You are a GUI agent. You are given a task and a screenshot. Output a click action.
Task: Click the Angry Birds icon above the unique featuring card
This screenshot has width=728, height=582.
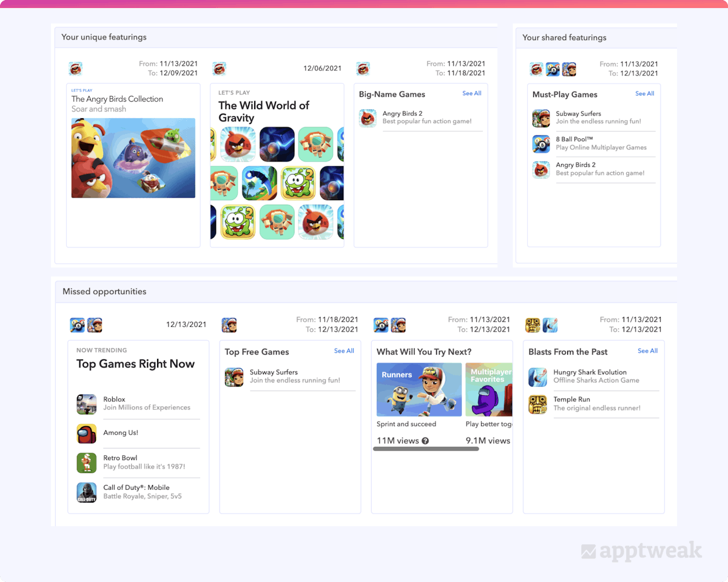(76, 69)
